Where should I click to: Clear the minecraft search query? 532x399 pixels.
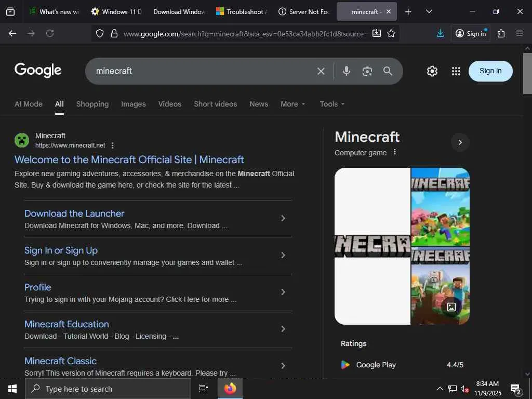(x=321, y=71)
